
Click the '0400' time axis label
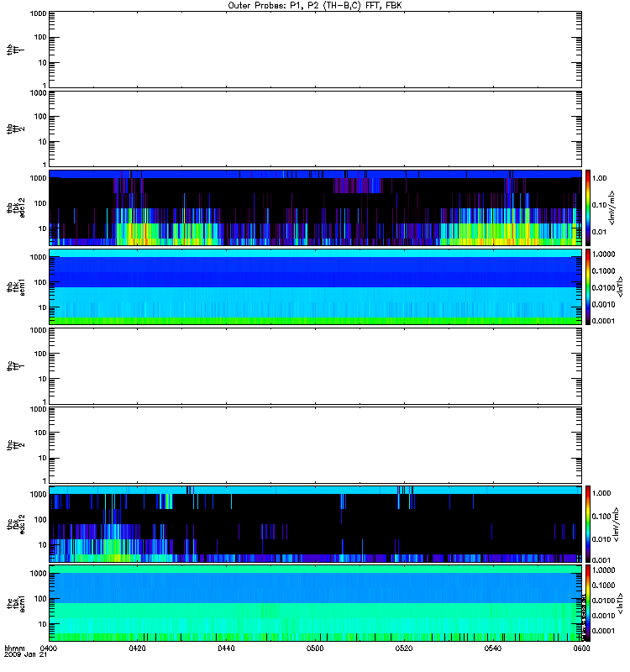[x=49, y=648]
